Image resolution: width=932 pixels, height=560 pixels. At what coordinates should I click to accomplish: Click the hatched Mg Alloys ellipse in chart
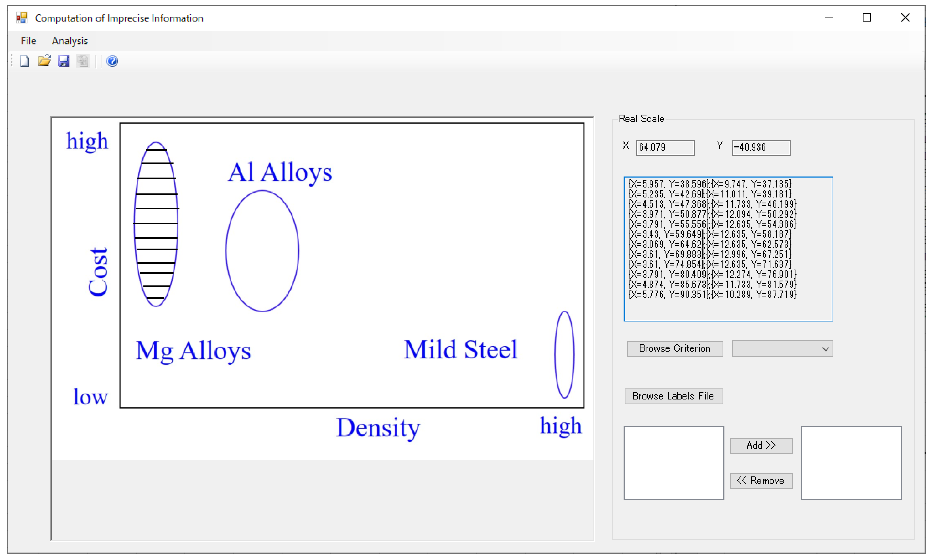[156, 224]
